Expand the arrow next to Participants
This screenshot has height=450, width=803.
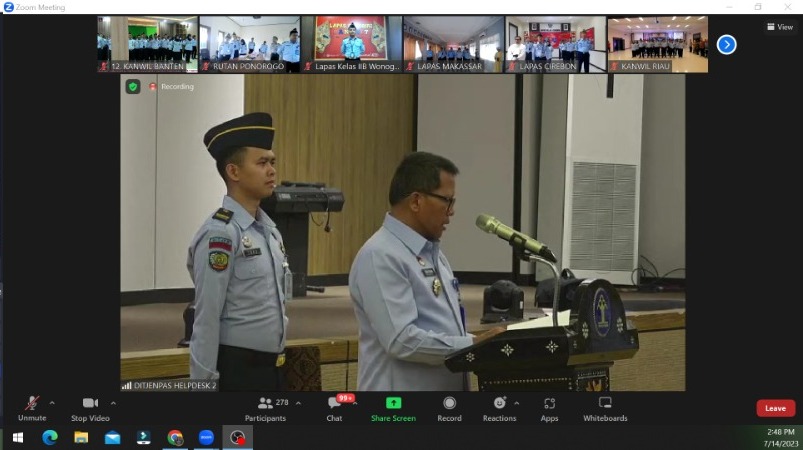pyautogui.click(x=298, y=403)
